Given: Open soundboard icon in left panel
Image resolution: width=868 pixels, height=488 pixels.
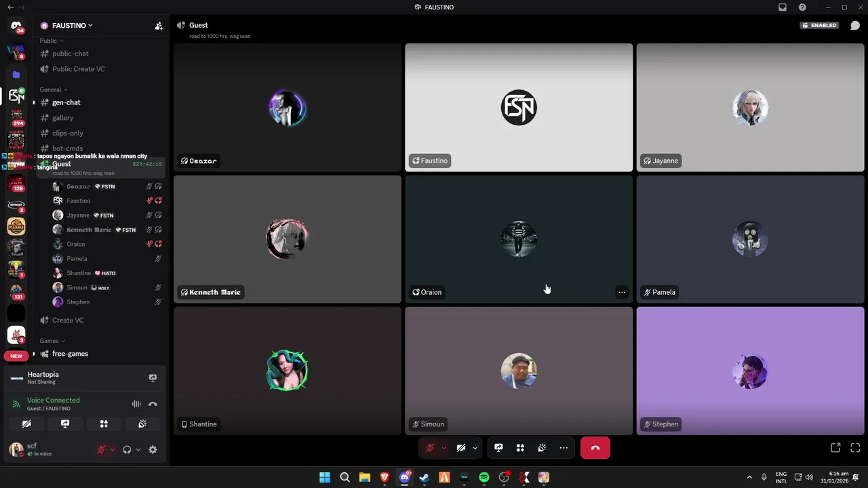Looking at the screenshot, I should point(142,424).
